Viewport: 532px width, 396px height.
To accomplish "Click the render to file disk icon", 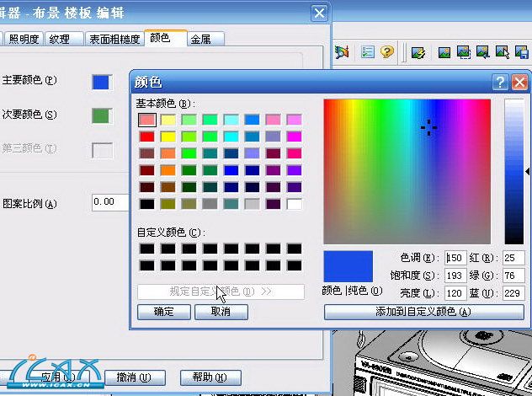I will pos(522,52).
